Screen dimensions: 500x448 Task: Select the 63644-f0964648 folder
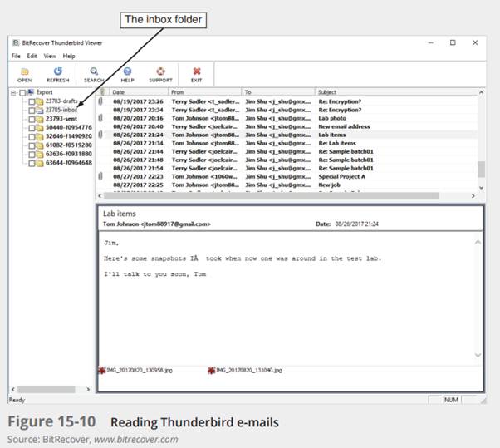[x=69, y=163]
